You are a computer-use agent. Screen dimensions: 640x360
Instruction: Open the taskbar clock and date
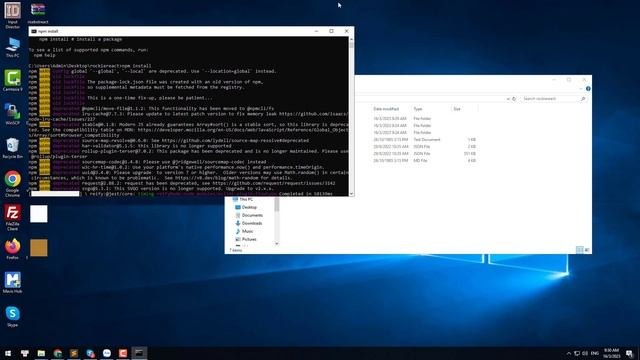[x=611, y=353]
